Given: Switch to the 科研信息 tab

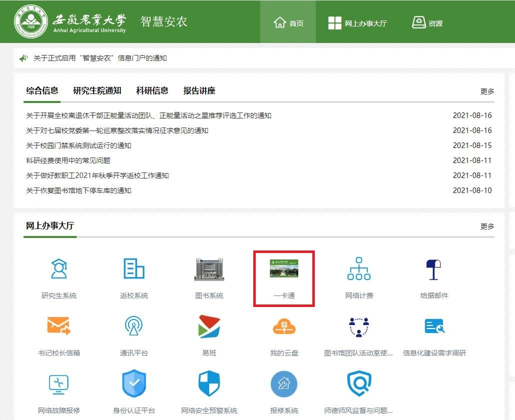Looking at the screenshot, I should click(152, 90).
